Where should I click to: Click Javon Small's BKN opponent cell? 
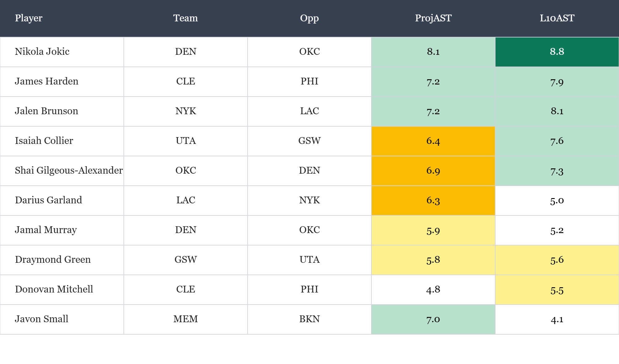point(309,319)
